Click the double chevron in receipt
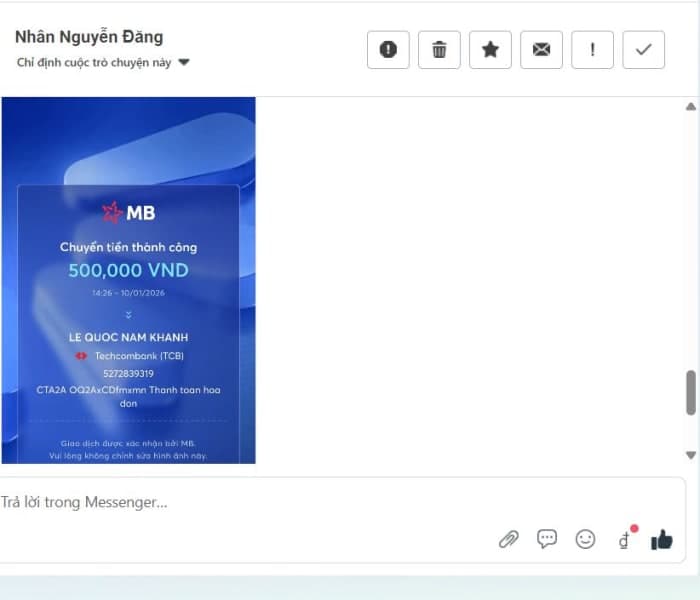This screenshot has width=700, height=600. [129, 315]
